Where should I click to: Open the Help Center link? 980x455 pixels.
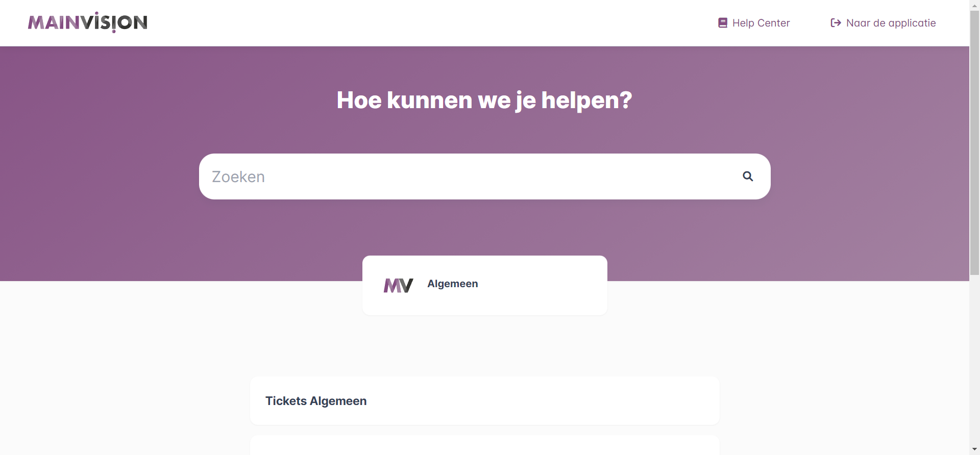tap(761, 23)
